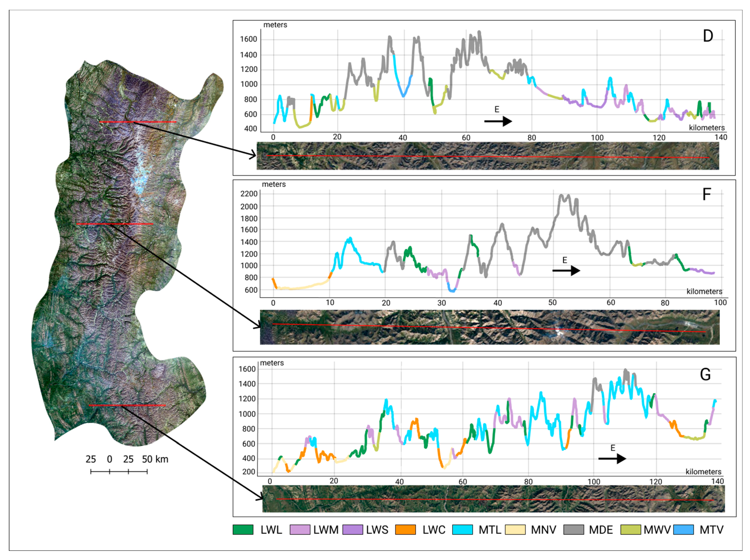Click the km scale bar below map
The image size is (750, 560).
(119, 471)
